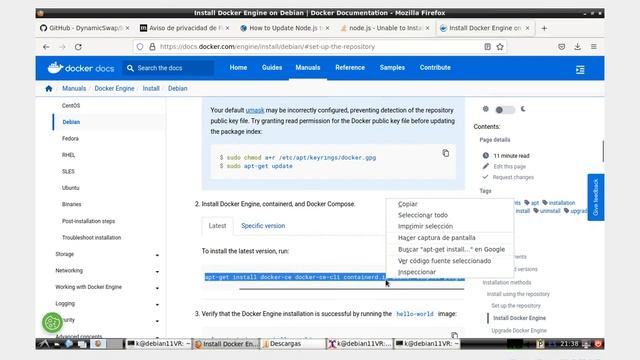Click the Firefox launcher in the taskbar
Viewport: 640px width, 360px height.
click(x=98, y=344)
